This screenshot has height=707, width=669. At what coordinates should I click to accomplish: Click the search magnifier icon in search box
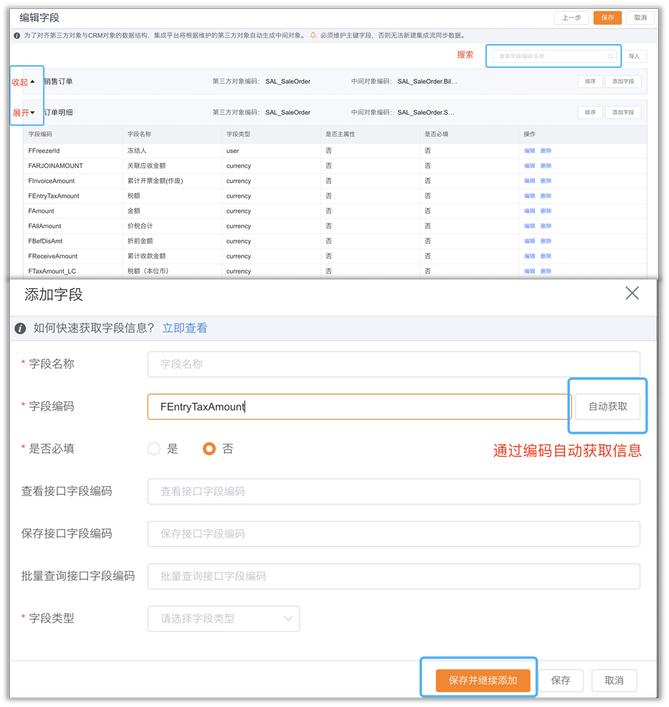point(610,56)
